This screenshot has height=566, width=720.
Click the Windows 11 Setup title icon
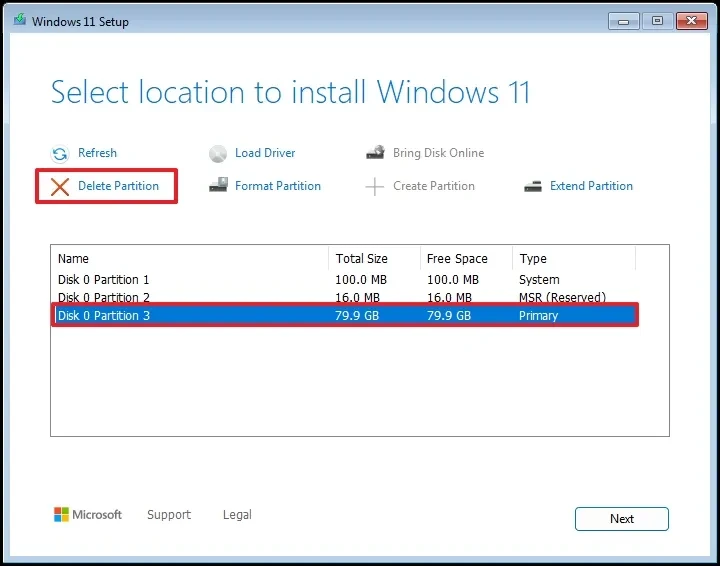(21, 21)
